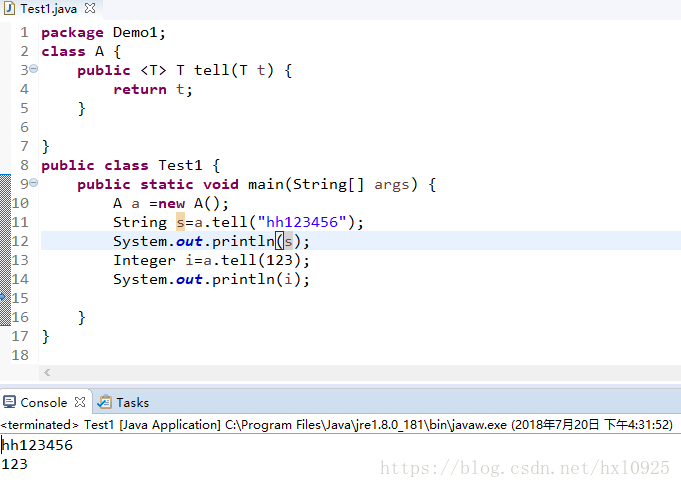Click the bookmark arrow marker at line 15
Viewport: 681px width, 488px height.
pos(3,297)
